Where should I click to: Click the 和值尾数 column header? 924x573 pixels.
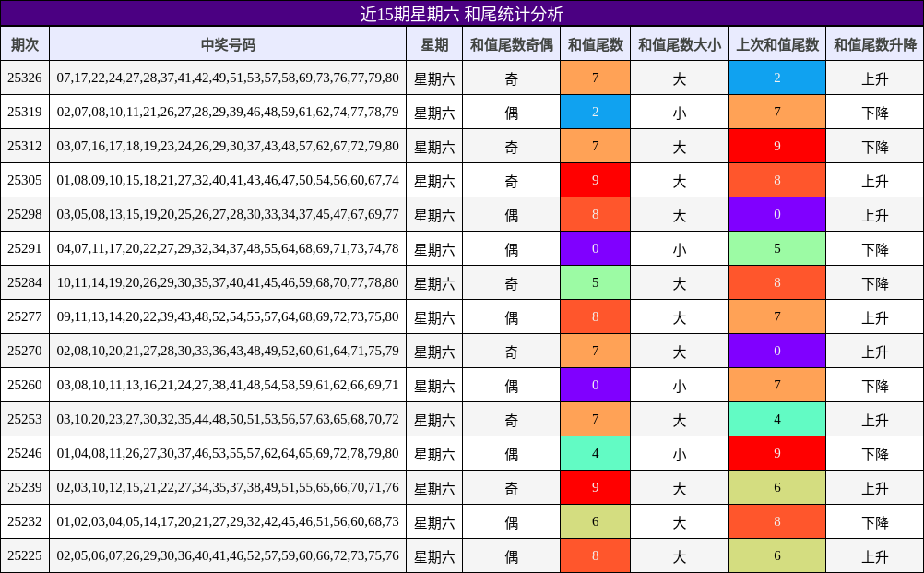(595, 42)
